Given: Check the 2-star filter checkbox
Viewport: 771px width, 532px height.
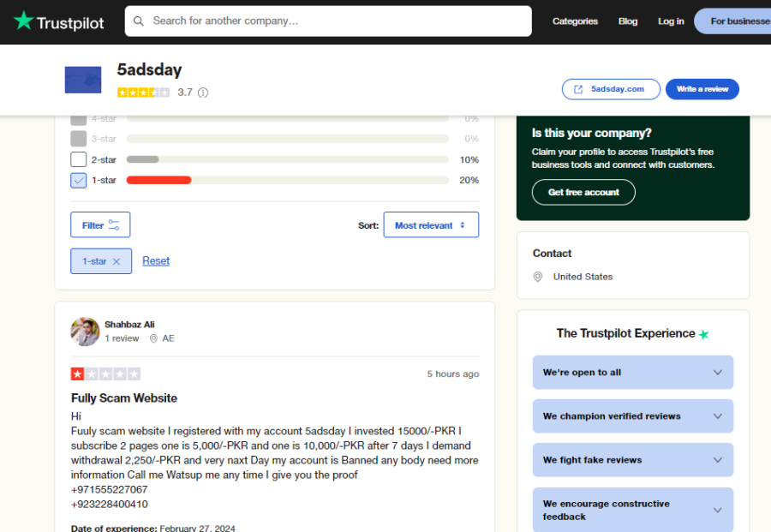Looking at the screenshot, I should coord(79,159).
